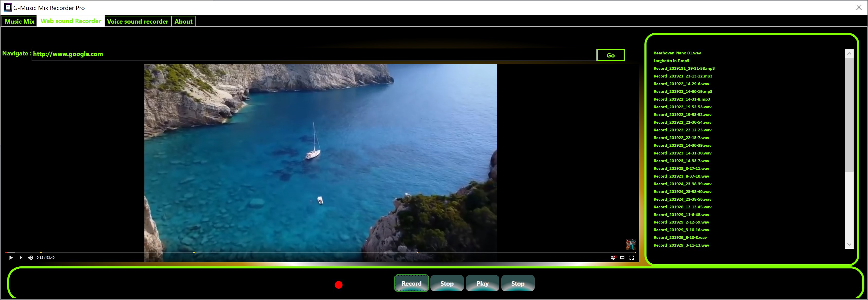Click the file list scrollbar thumb
The width and height of the screenshot is (868, 300).
pos(849,114)
